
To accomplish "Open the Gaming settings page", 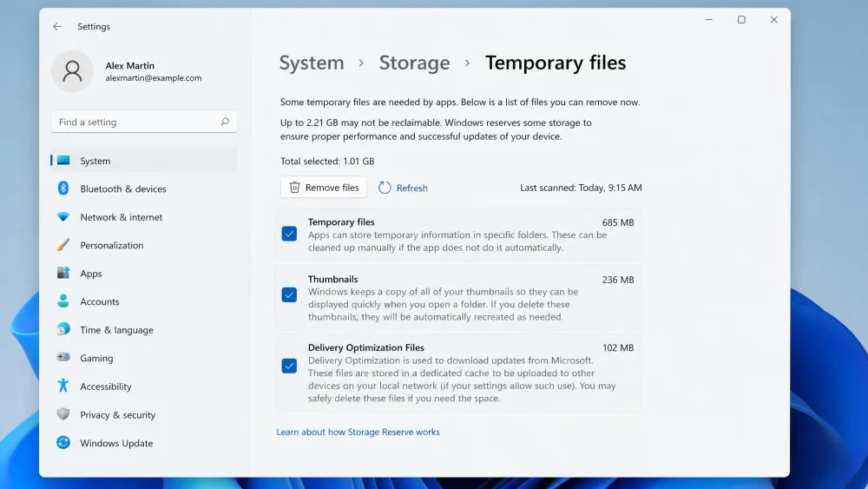I will click(x=96, y=359).
